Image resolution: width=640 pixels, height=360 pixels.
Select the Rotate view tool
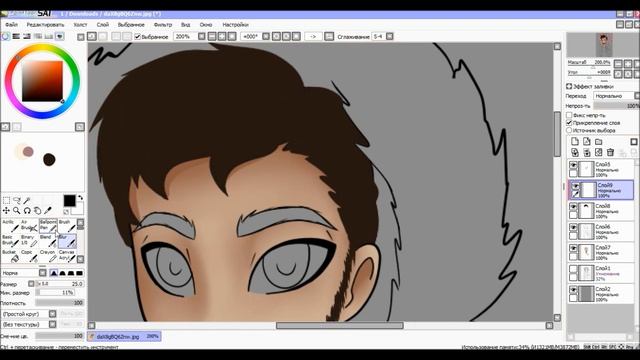(27, 211)
